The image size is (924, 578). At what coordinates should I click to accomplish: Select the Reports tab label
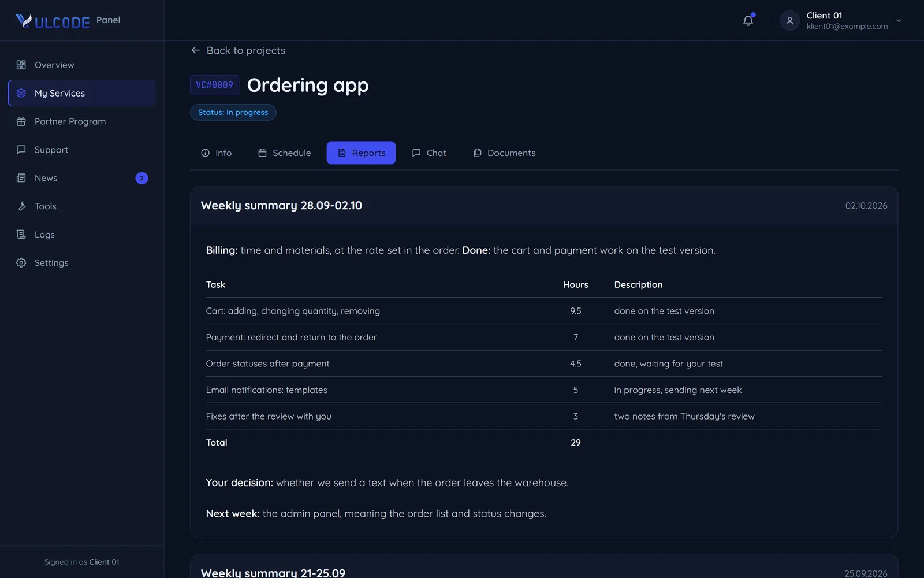[x=368, y=153]
